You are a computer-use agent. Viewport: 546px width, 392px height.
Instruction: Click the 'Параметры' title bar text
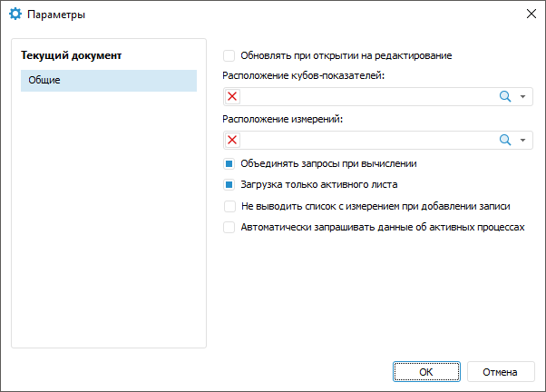[x=56, y=15]
